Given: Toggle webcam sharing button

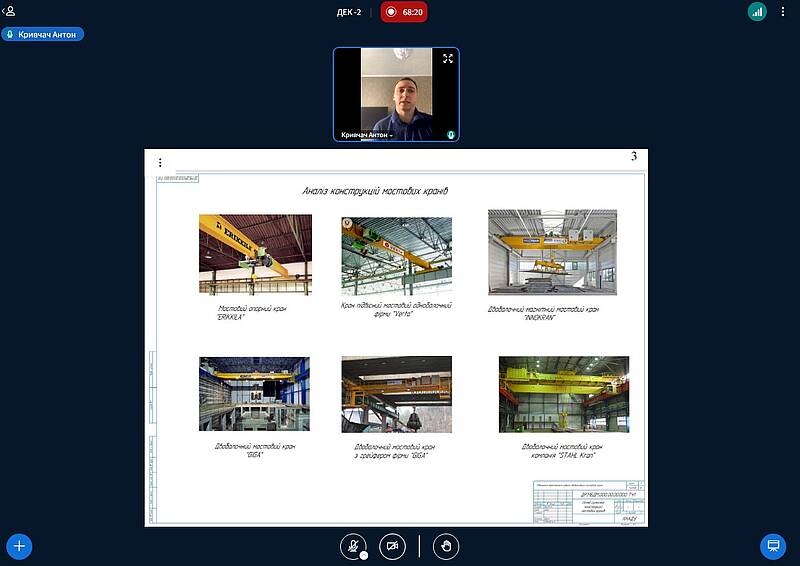Looking at the screenshot, I should pyautogui.click(x=392, y=546).
